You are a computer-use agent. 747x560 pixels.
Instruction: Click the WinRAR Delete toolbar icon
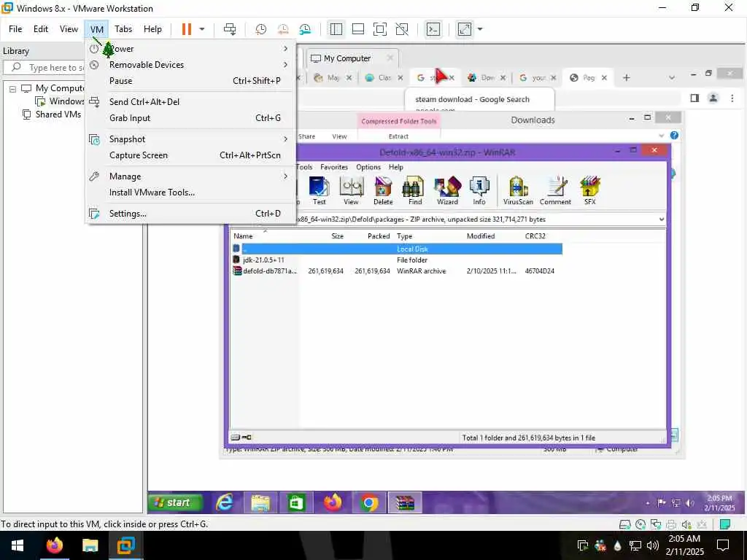(383, 190)
